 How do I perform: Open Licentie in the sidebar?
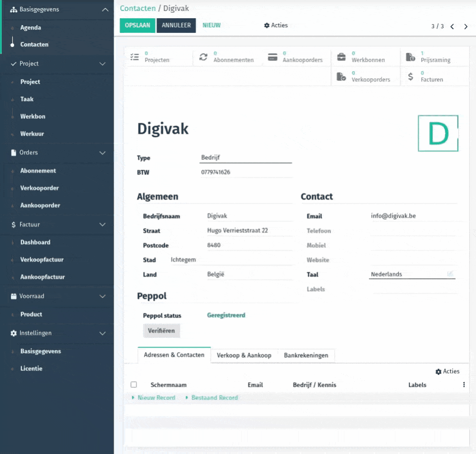pos(31,369)
